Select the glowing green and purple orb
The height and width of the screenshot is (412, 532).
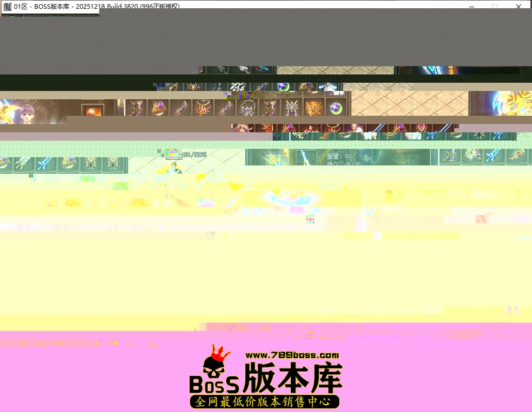[335, 108]
